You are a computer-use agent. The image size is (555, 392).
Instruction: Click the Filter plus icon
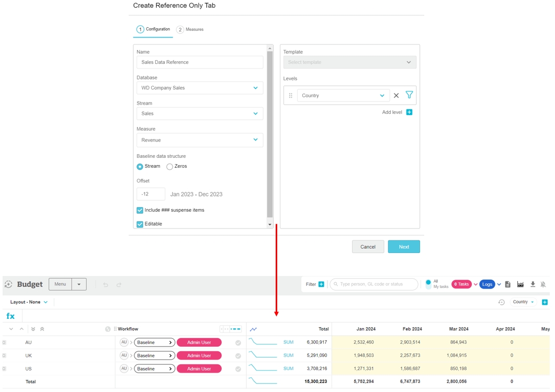point(321,284)
